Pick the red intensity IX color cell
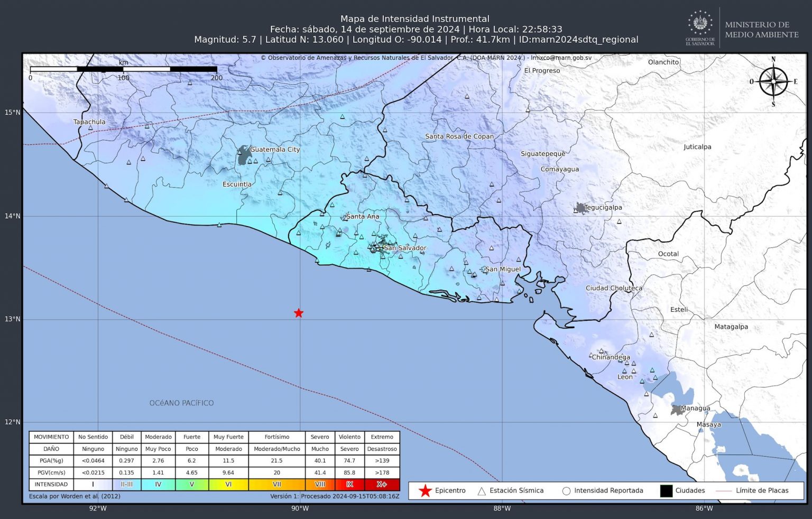812x519 pixels. pyautogui.click(x=349, y=484)
